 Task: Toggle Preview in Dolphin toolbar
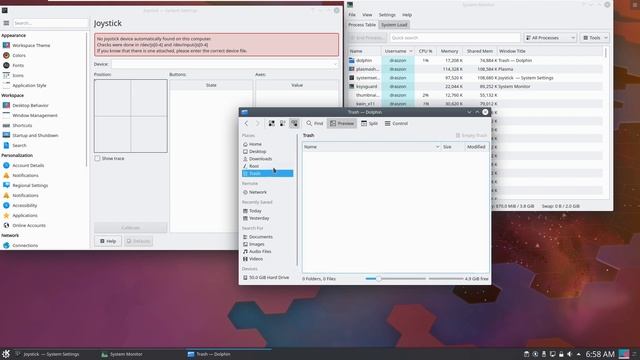342,123
